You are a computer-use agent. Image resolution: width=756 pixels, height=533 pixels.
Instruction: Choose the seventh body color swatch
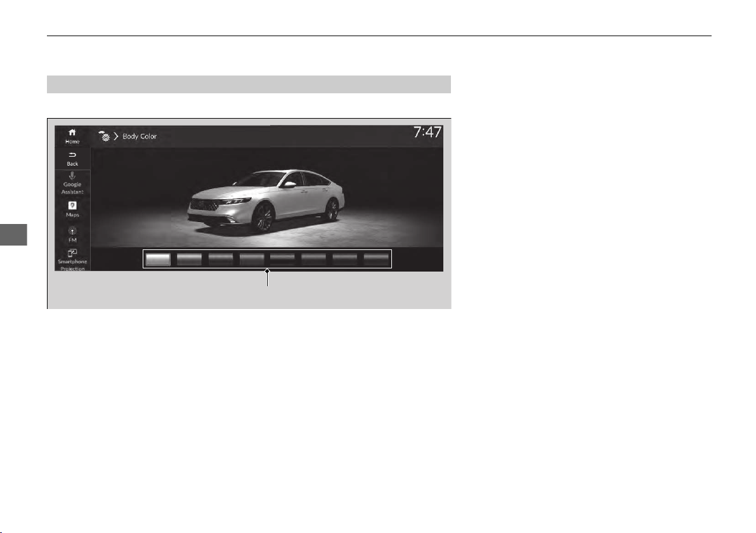click(x=345, y=259)
